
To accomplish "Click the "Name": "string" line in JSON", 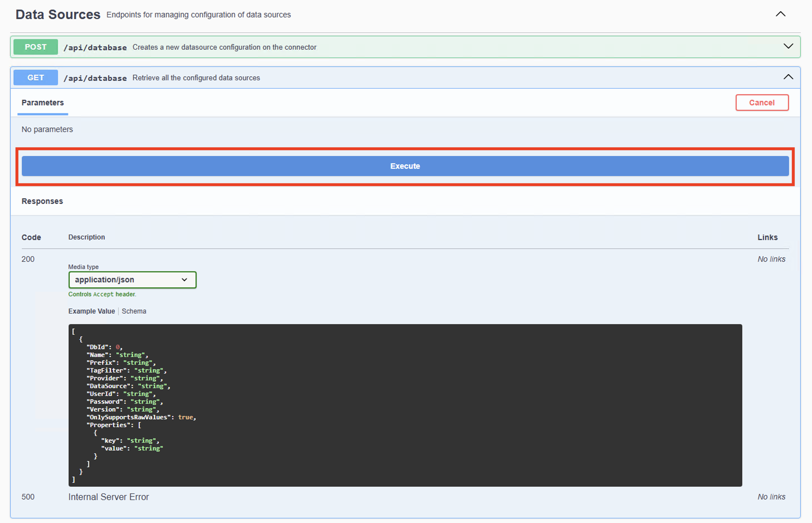I will point(117,355).
